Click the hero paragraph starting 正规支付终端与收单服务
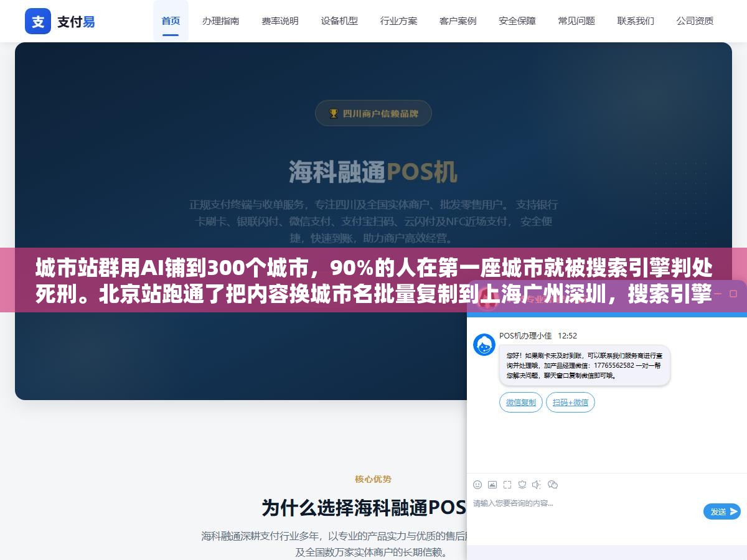Image resolution: width=747 pixels, height=560 pixels. coord(374,221)
